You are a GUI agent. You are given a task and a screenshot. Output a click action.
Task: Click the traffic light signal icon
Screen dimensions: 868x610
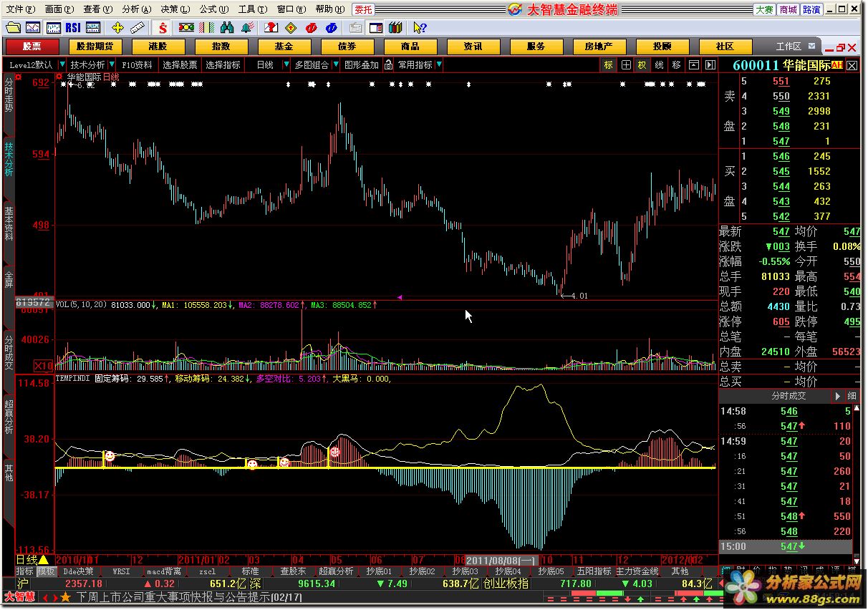click(186, 28)
